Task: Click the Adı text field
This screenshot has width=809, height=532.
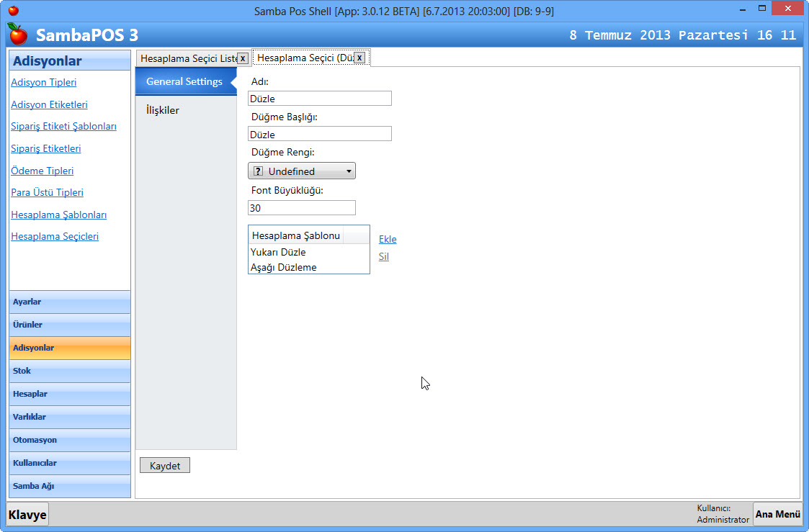Action: click(319, 99)
